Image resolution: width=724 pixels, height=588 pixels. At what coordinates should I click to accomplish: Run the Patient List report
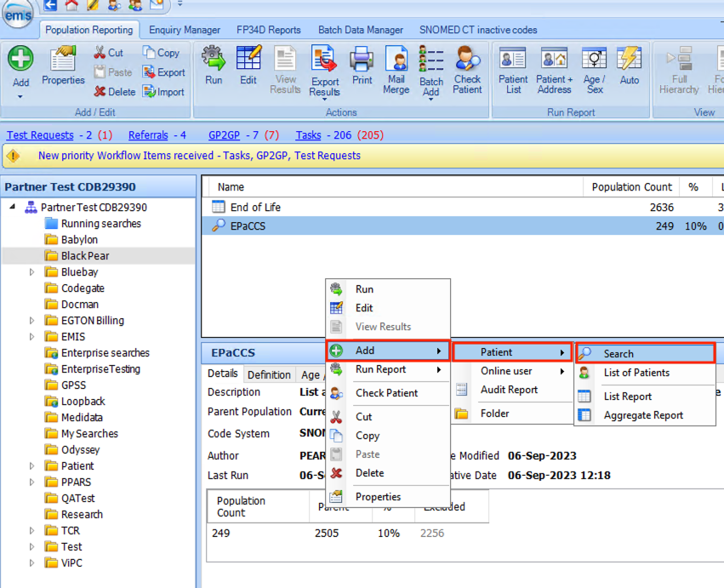coord(513,71)
